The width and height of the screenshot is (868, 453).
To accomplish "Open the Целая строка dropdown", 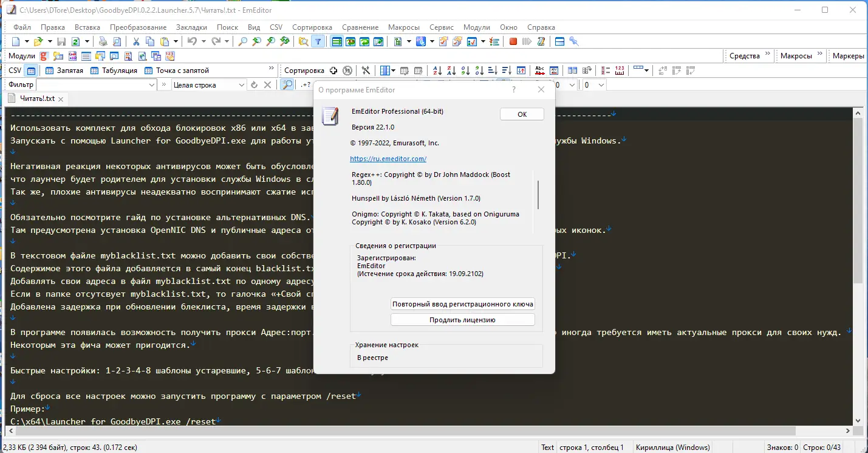I will point(241,85).
